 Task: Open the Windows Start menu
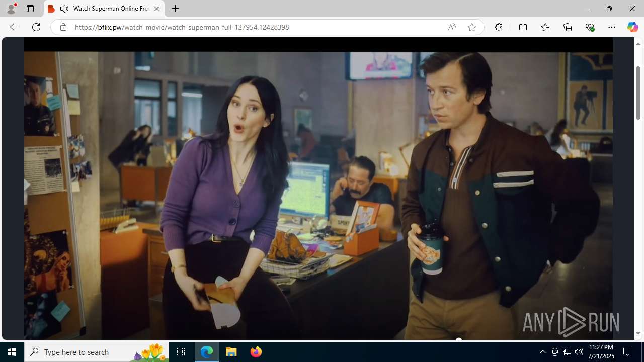(x=12, y=352)
